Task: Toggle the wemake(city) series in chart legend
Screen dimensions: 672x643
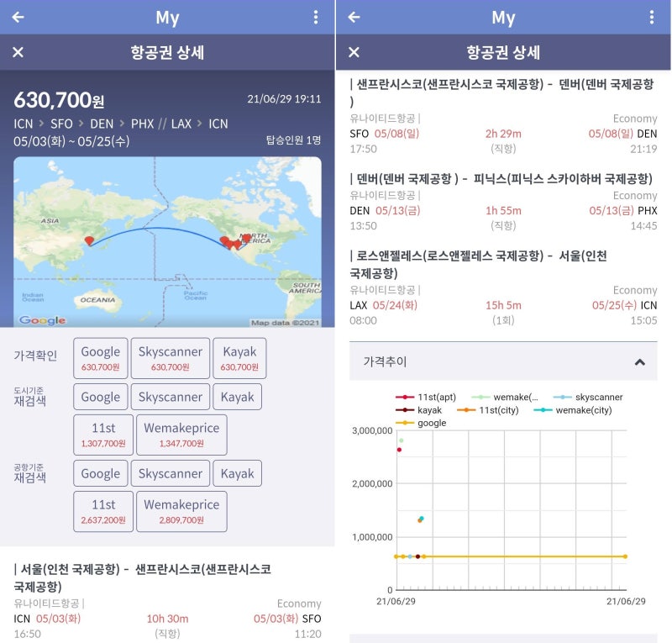Action: pyautogui.click(x=573, y=410)
